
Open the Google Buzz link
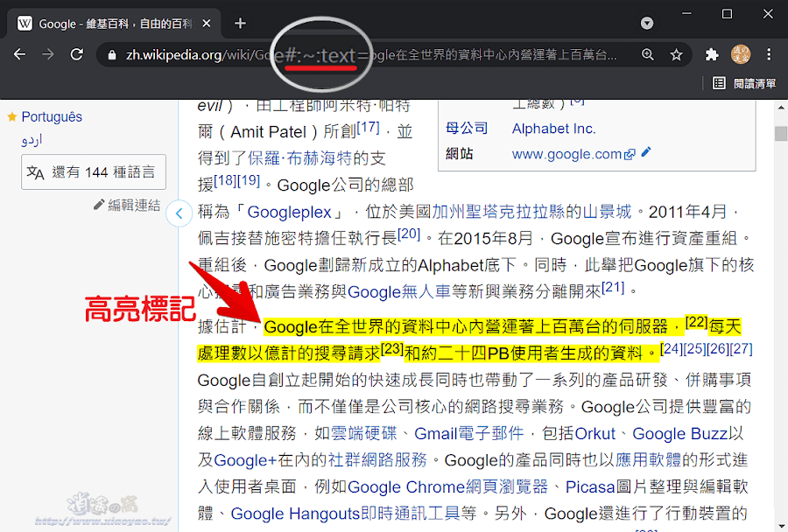click(x=680, y=433)
